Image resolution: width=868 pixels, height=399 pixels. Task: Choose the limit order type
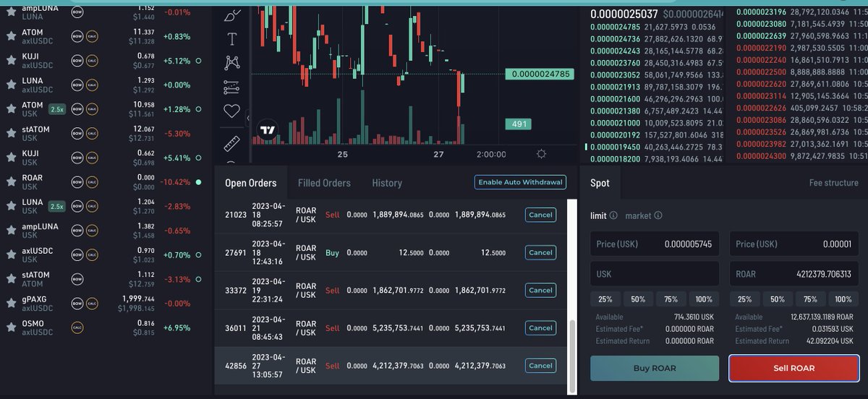point(598,215)
